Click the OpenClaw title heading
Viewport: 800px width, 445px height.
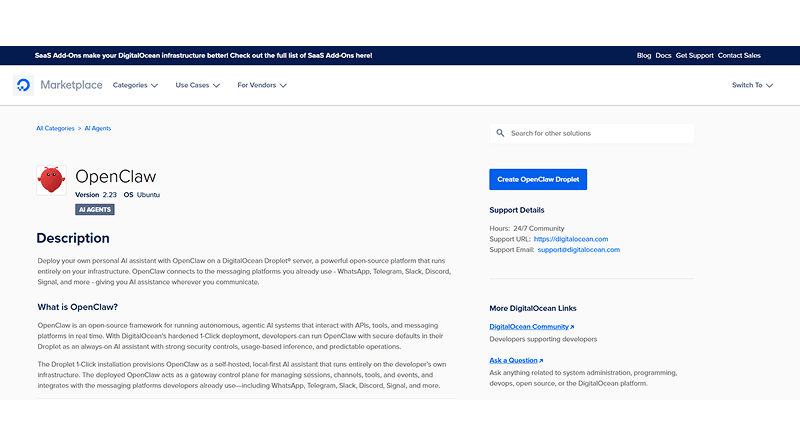(116, 177)
